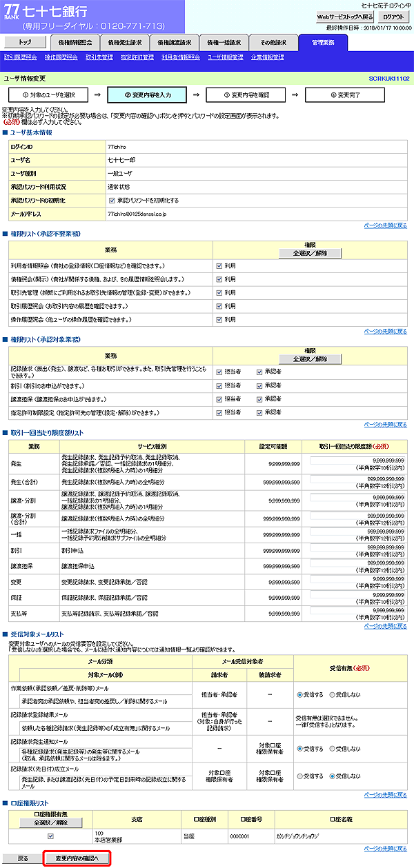The width and height of the screenshot is (414, 868).
Task: Go to 債権一括請求 tab
Action: [x=224, y=42]
